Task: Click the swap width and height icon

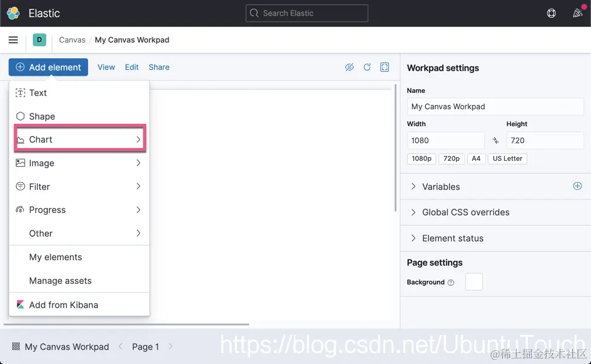Action: (495, 141)
